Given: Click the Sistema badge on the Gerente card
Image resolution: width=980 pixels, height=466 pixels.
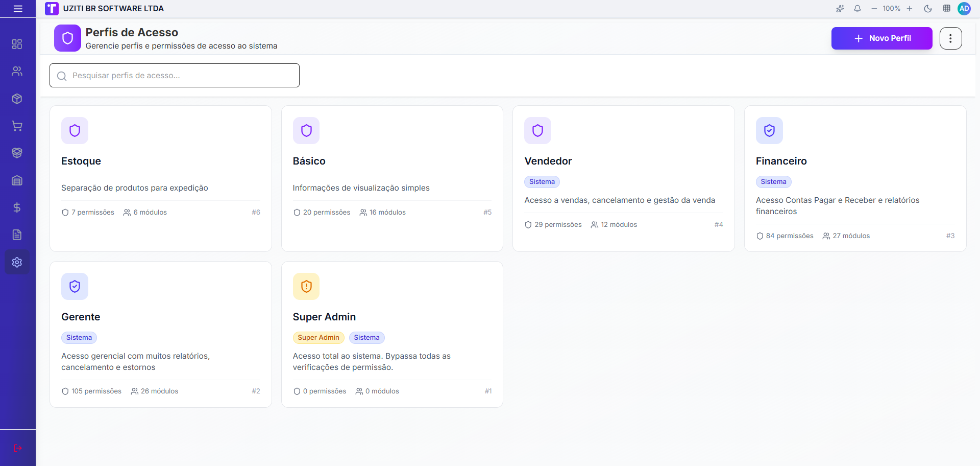Looking at the screenshot, I should [x=79, y=338].
